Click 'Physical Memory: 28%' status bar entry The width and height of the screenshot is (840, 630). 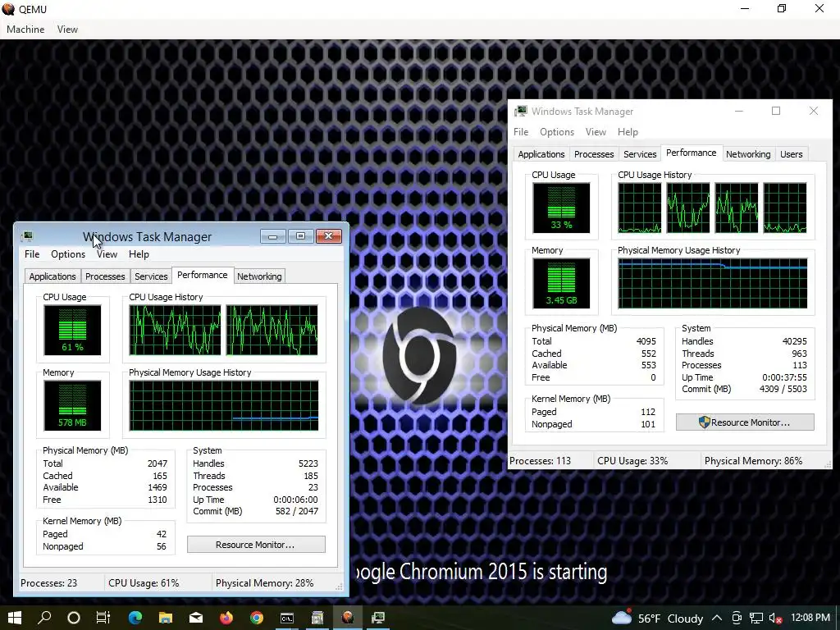click(265, 583)
